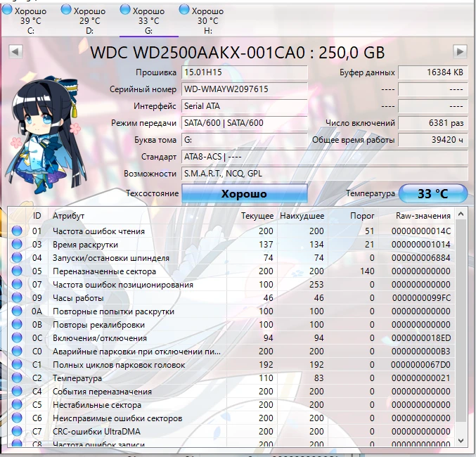Select the Повторные попытки раскрутки text
The height and width of the screenshot is (457, 476).
point(113,311)
